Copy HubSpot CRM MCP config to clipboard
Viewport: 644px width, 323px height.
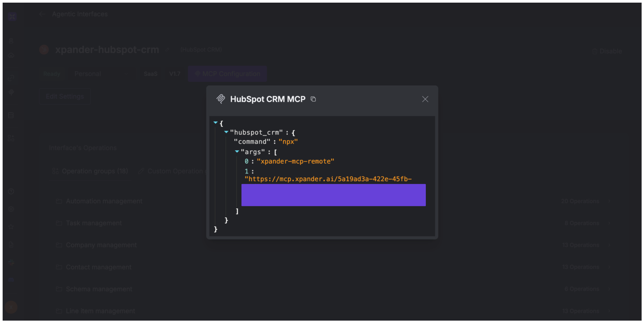coord(313,99)
